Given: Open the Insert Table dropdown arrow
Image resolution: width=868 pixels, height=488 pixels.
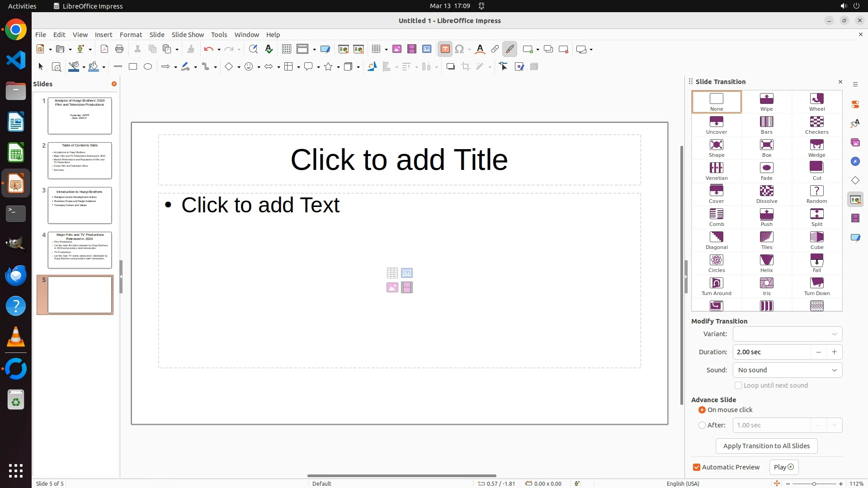Looking at the screenshot, I should click(x=387, y=49).
